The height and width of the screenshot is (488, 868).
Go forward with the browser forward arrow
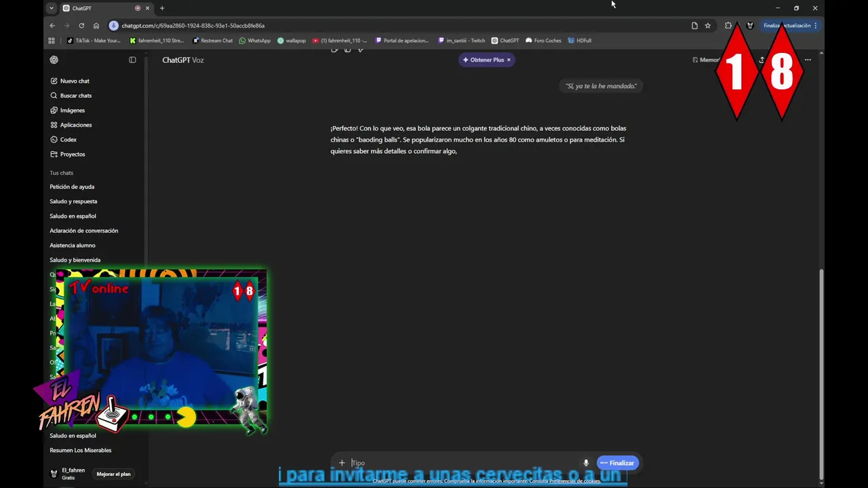(66, 26)
